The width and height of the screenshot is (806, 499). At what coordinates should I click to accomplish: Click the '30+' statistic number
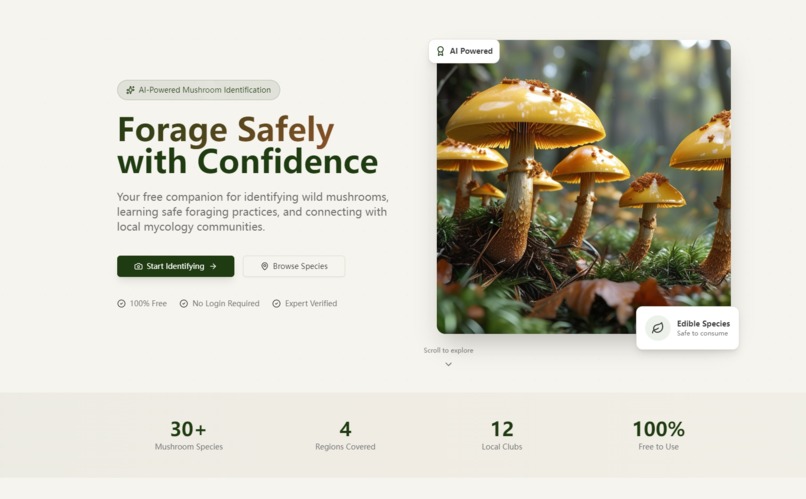pyautogui.click(x=189, y=429)
